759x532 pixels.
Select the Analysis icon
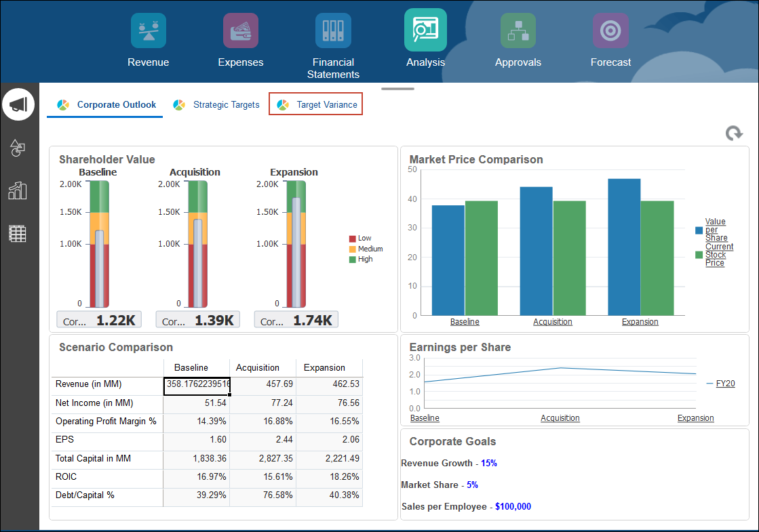[x=425, y=30]
